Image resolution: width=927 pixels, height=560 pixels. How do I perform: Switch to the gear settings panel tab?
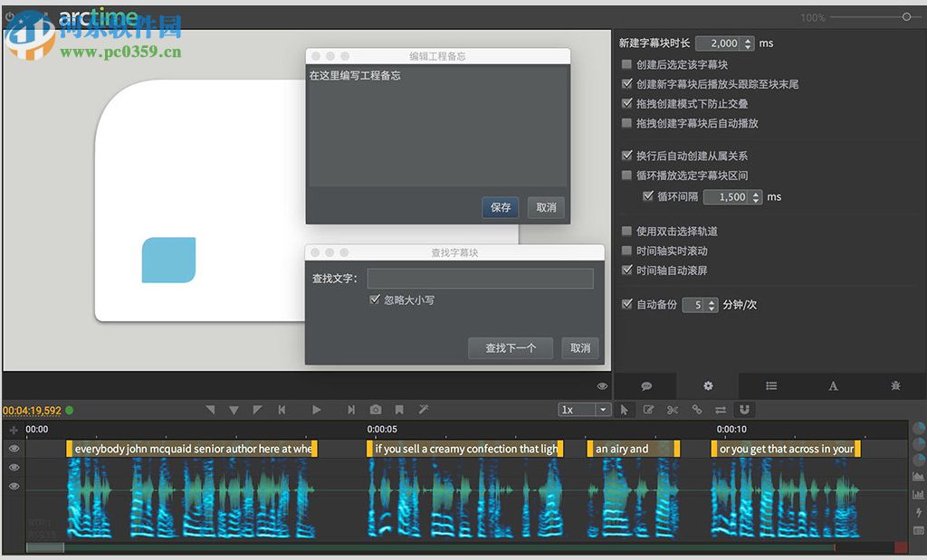707,385
